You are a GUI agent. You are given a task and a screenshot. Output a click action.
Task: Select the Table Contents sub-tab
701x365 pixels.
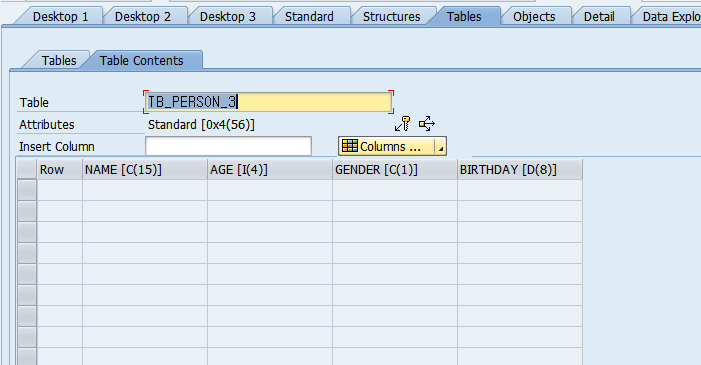pyautogui.click(x=141, y=60)
